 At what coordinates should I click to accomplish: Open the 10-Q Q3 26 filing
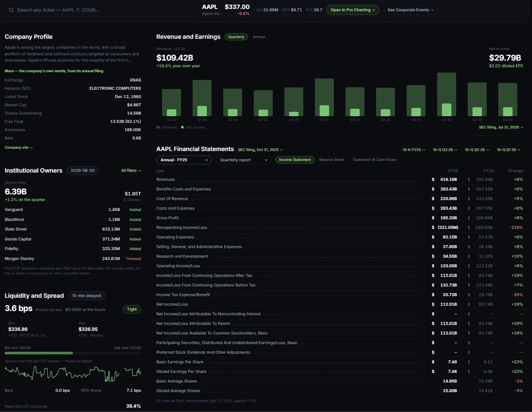tap(445, 150)
